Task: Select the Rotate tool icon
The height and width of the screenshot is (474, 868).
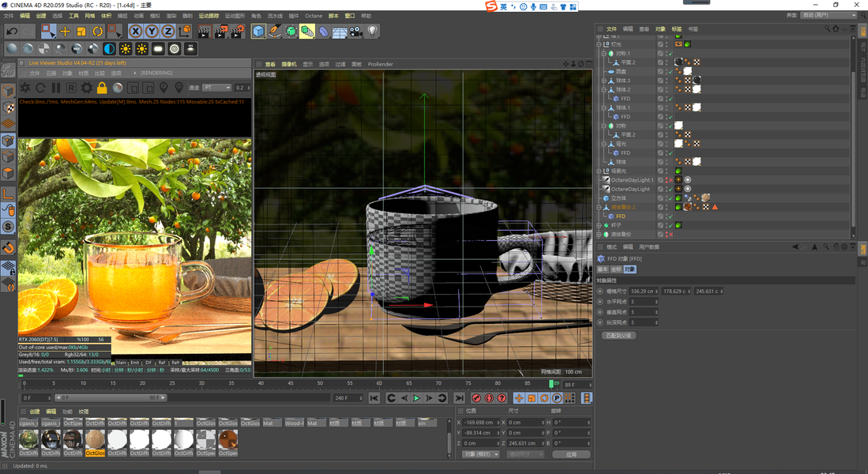Action: [x=97, y=32]
